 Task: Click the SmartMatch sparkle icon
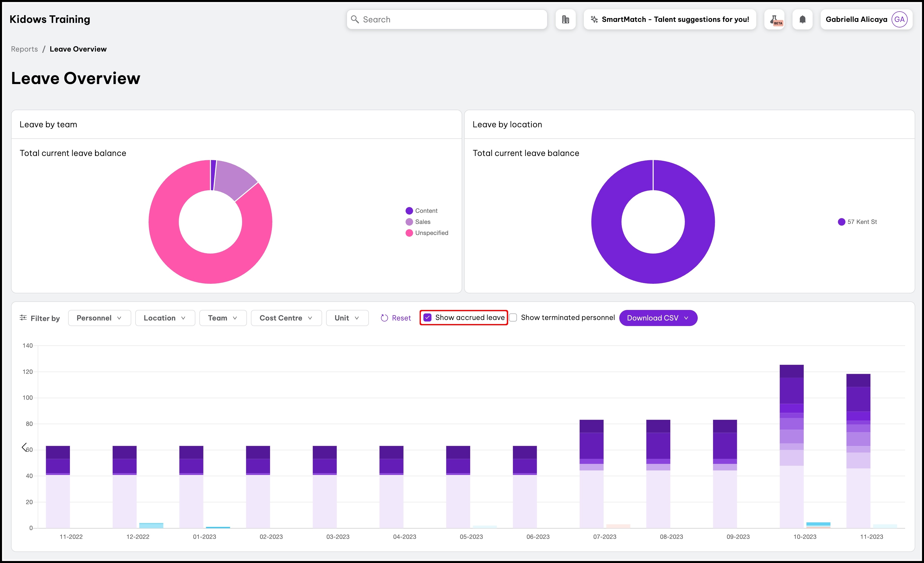pos(594,20)
